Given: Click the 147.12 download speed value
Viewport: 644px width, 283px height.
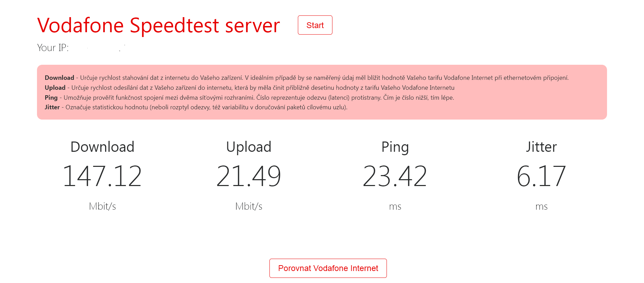Looking at the screenshot, I should coord(102,176).
